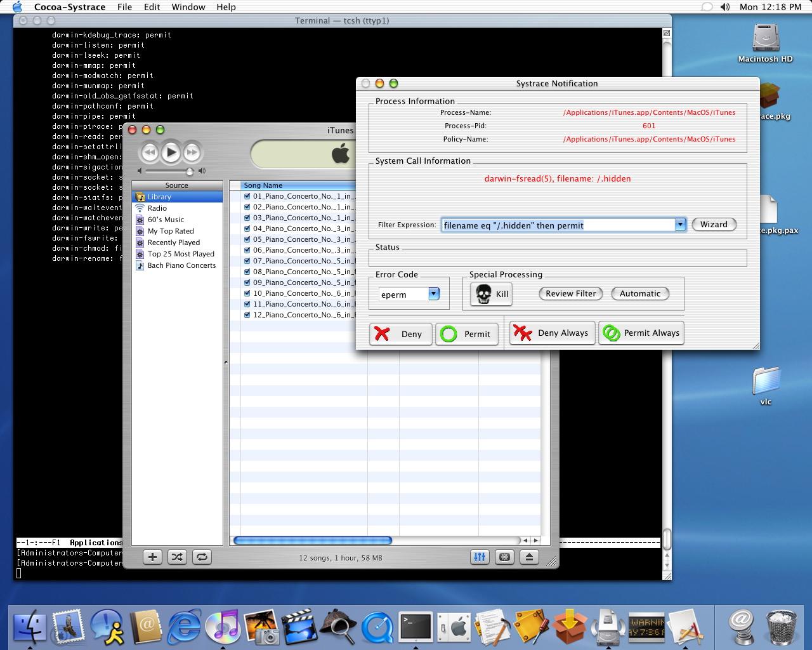Uncheck the 01_Piano_Concerto song checkbox

point(247,197)
